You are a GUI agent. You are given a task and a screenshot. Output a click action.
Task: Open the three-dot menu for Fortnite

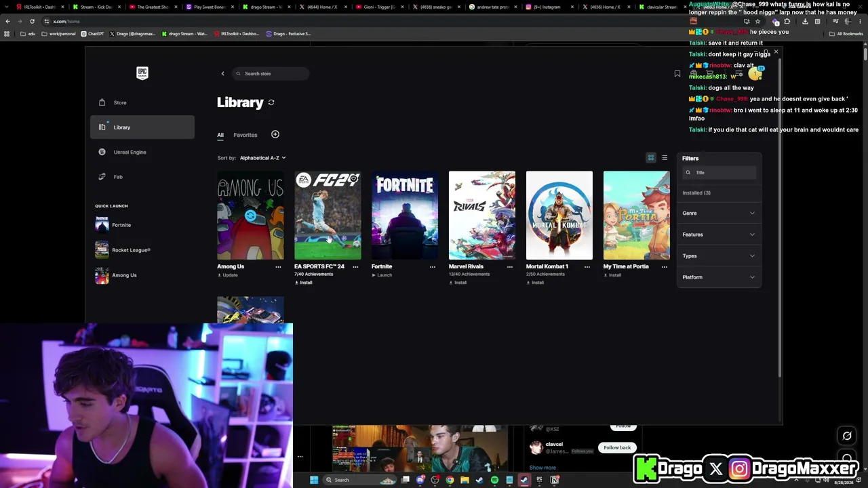433,267
